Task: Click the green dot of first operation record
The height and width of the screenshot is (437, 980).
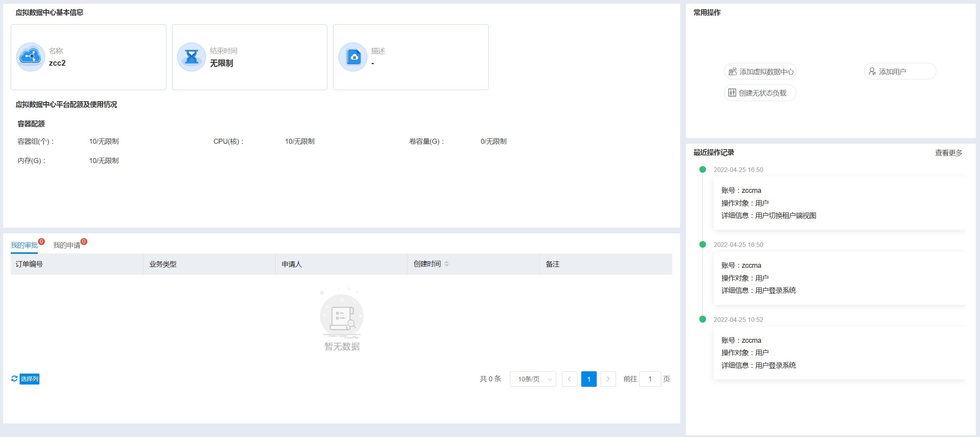Action: tap(702, 170)
